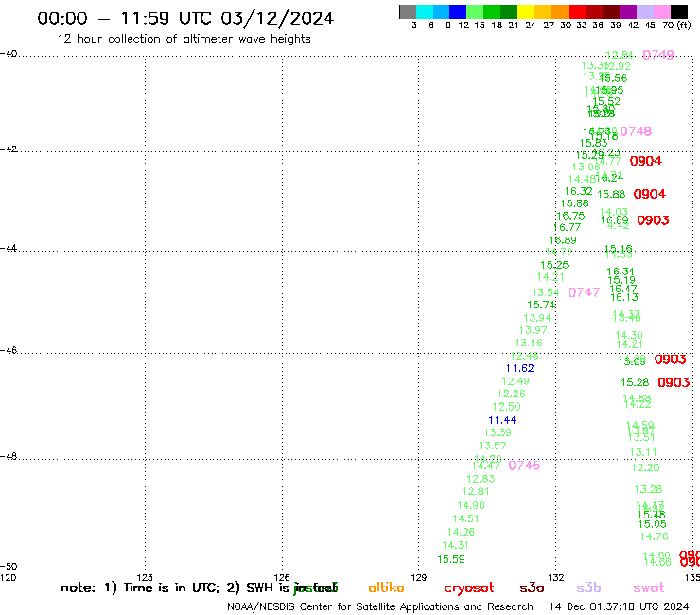Click the wave height value 16.77
700x615 pixels.
tap(567, 228)
